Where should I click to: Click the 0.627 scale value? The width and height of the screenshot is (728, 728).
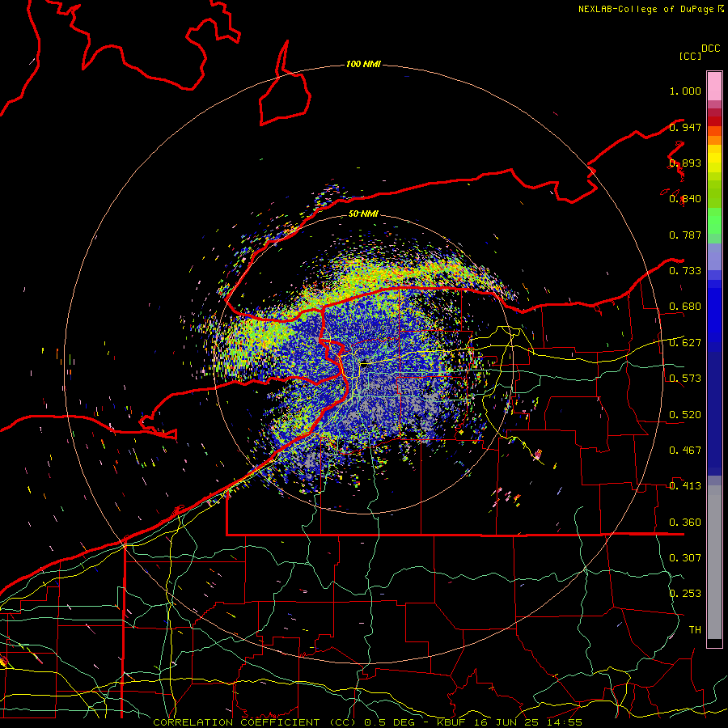(685, 343)
